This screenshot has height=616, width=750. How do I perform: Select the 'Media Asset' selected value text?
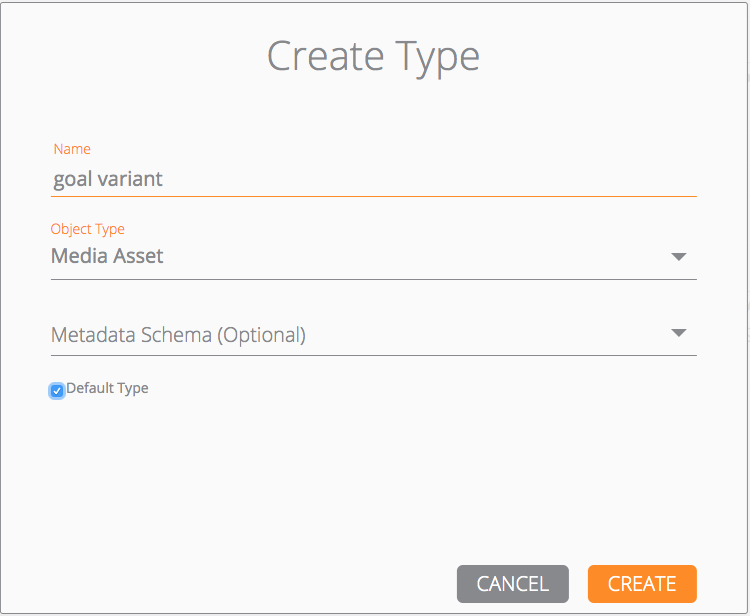[x=107, y=257]
